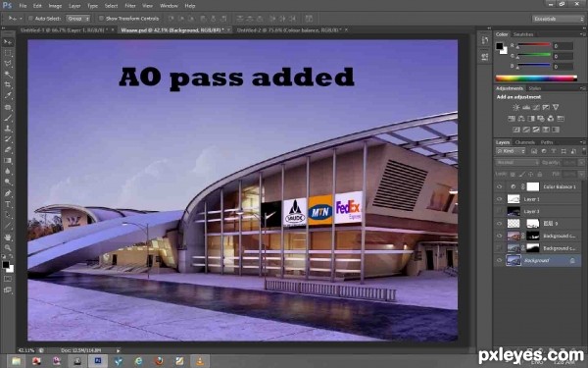Switch to the Paths tab

click(x=547, y=142)
